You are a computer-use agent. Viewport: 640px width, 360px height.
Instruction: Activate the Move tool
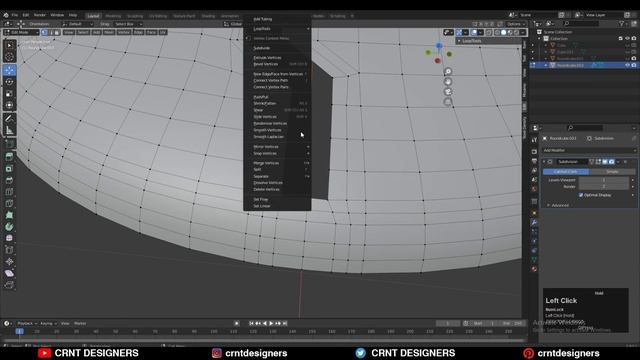pos(9,70)
